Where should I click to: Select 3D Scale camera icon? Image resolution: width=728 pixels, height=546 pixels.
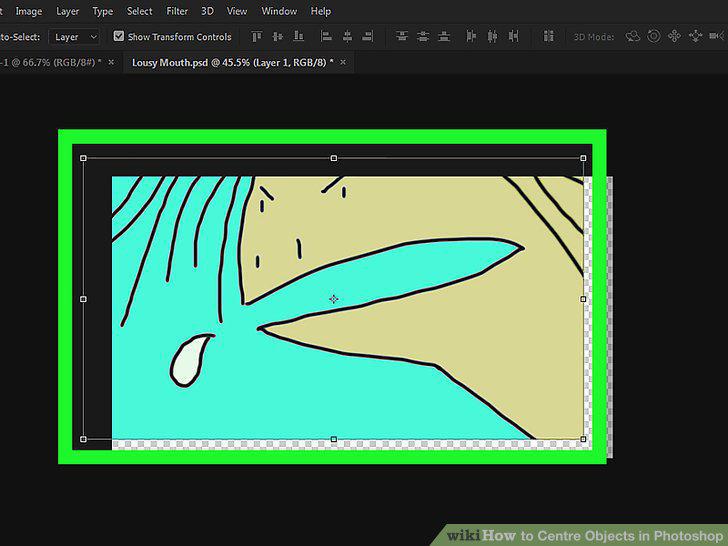point(716,36)
